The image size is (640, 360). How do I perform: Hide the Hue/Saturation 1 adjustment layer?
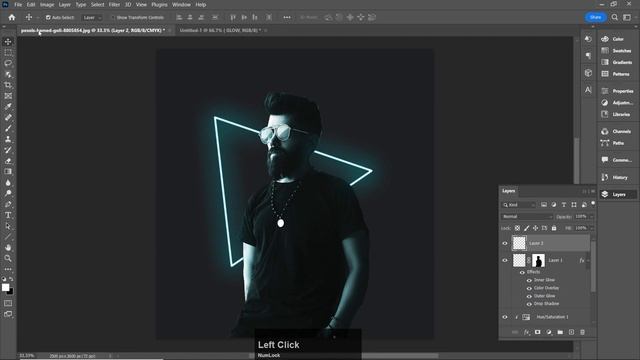[x=505, y=317]
